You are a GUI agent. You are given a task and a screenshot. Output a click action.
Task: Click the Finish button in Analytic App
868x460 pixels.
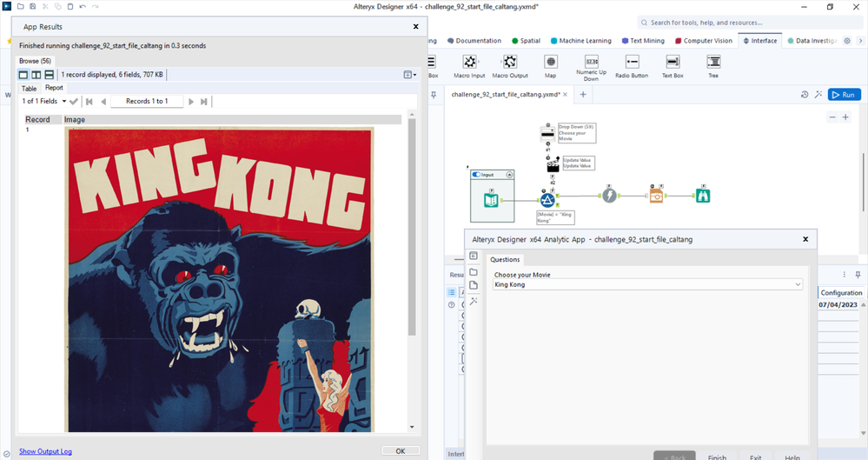coord(717,457)
